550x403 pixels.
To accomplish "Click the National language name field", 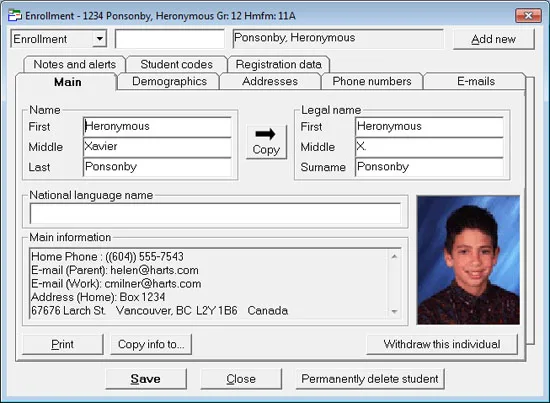I will click(x=215, y=213).
